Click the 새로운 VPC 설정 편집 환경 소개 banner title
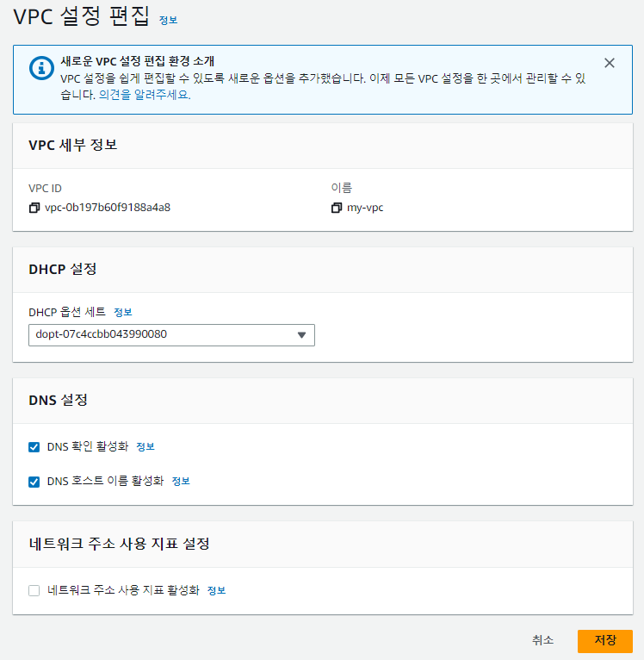This screenshot has width=644, height=660. (138, 61)
